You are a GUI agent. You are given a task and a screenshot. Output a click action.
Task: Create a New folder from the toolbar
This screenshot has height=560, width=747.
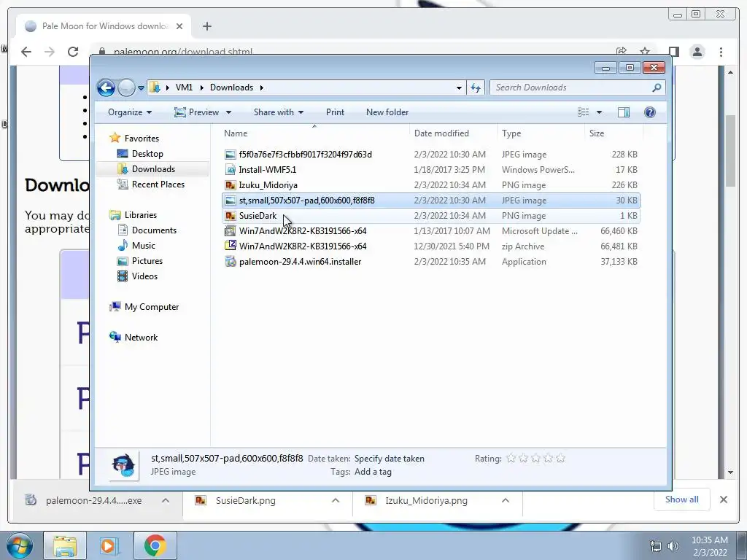(387, 112)
